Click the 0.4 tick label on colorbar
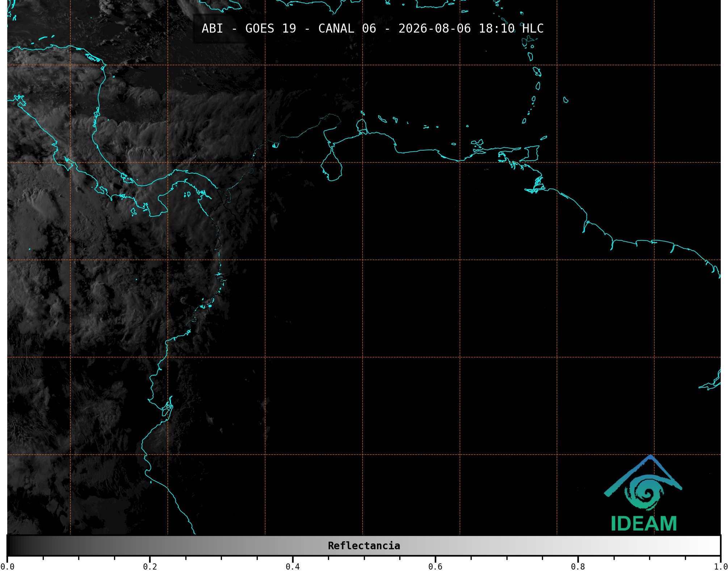This screenshot has height=571, width=728. coord(293,566)
